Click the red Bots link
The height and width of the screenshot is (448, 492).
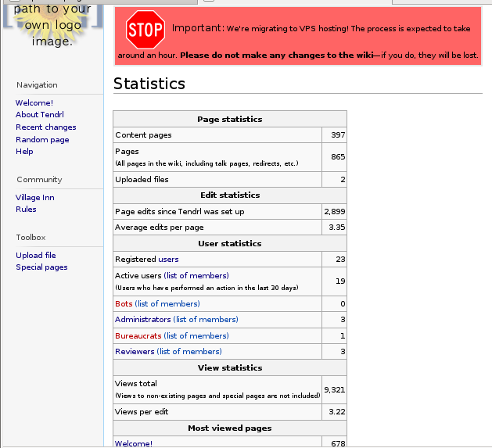pyautogui.click(x=124, y=304)
